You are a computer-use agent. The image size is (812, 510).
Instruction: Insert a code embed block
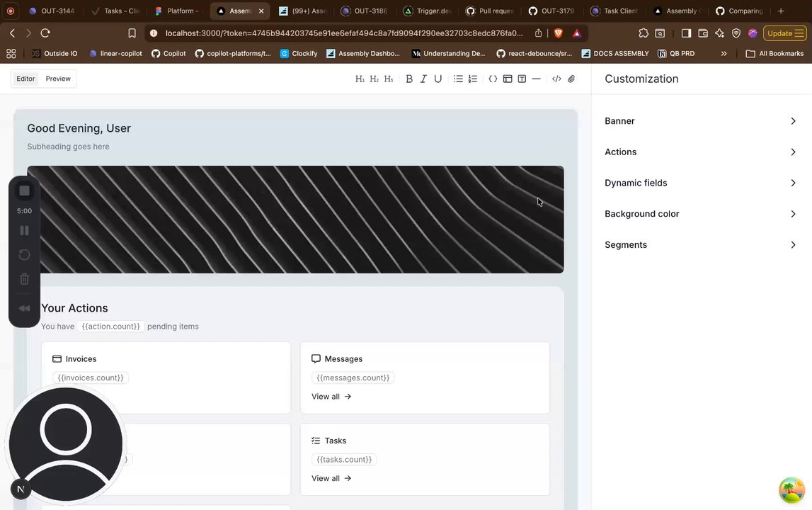(556, 79)
